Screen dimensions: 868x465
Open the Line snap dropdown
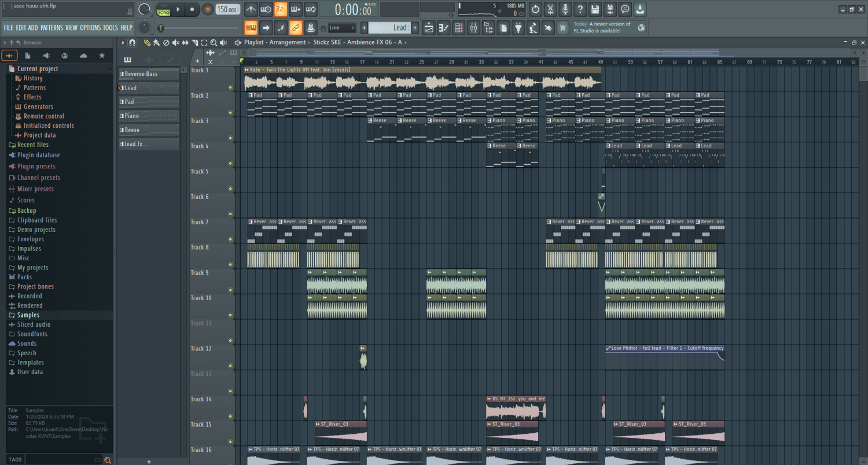[x=341, y=28]
